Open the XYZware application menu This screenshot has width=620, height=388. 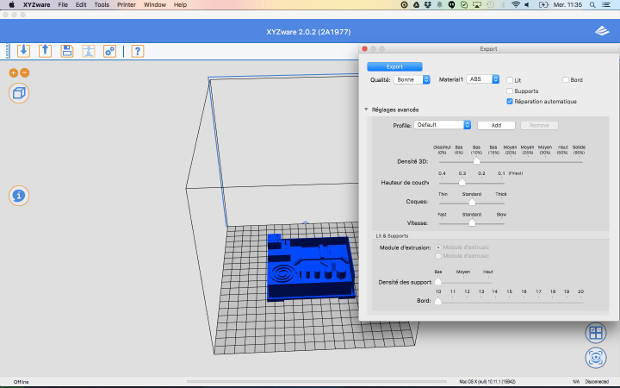(36, 5)
